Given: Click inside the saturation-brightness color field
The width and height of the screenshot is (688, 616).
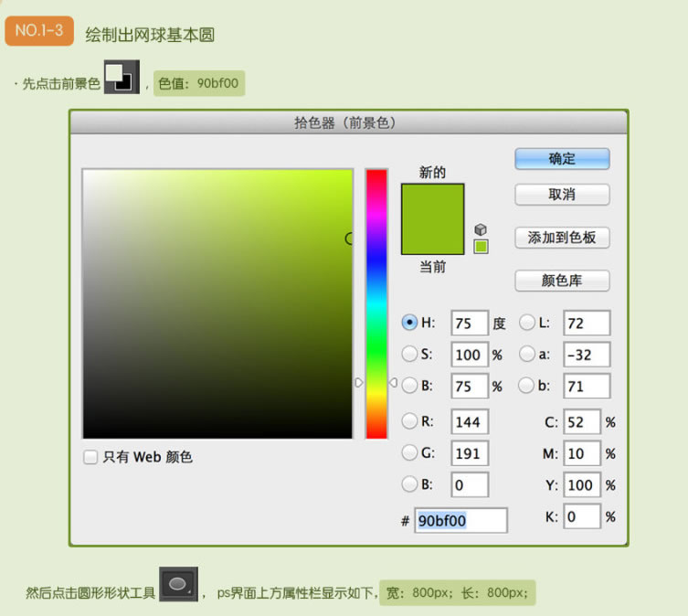Looking at the screenshot, I should 217,303.
